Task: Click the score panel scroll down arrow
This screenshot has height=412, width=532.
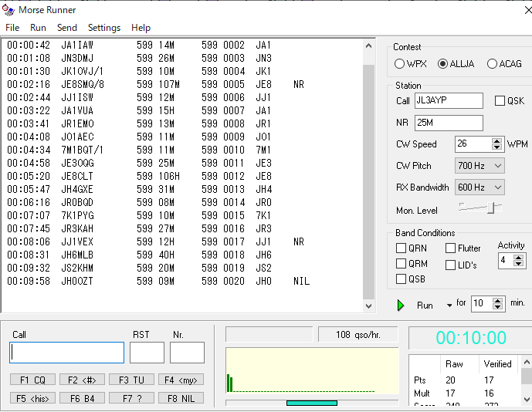Action: (x=527, y=399)
